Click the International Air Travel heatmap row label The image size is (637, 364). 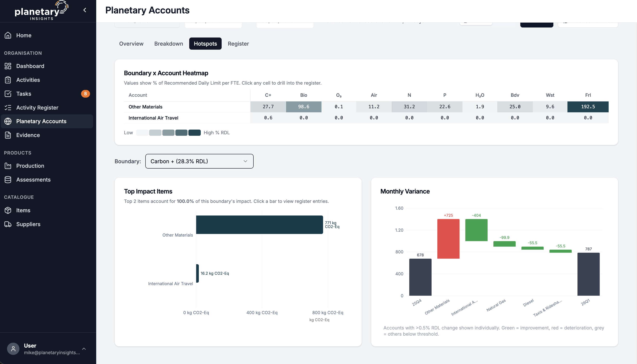(153, 118)
